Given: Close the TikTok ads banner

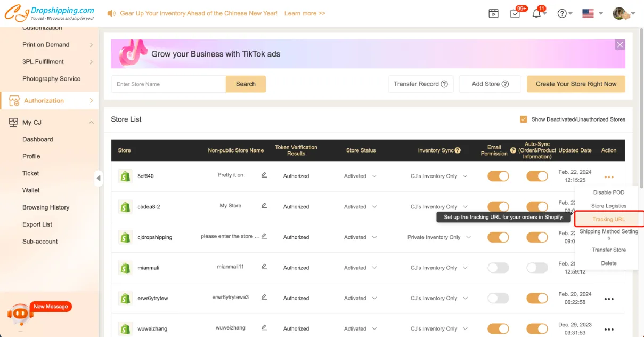Looking at the screenshot, I should coord(619,45).
